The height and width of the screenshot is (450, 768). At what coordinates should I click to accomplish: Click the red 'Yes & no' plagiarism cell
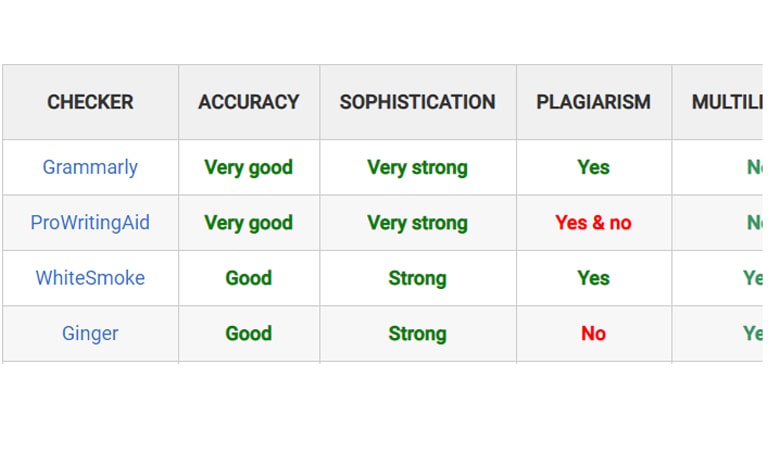pyautogui.click(x=594, y=223)
